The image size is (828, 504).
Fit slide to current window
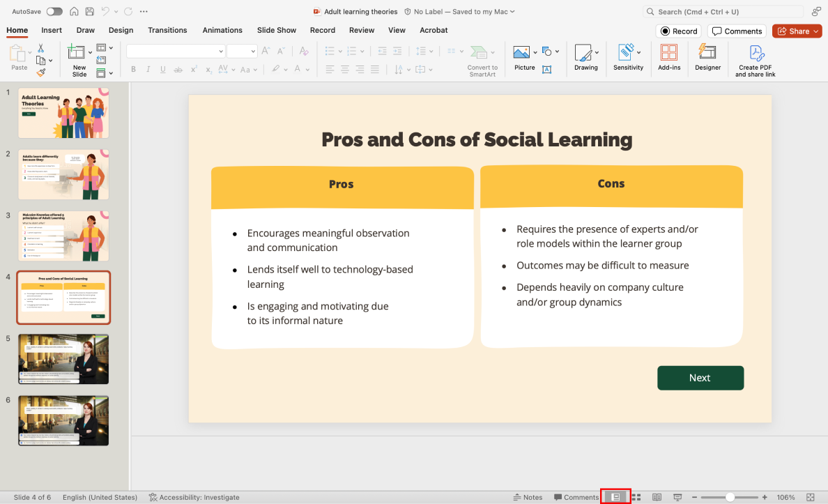(x=811, y=497)
